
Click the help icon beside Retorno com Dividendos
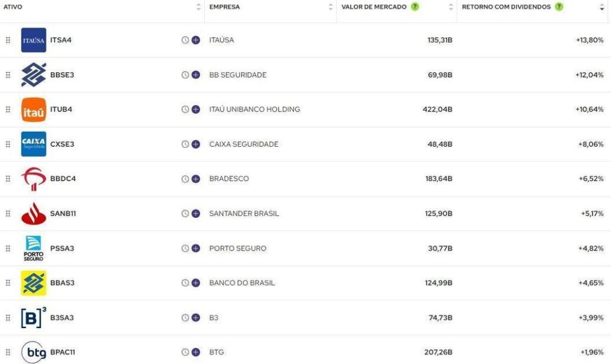[x=559, y=7]
